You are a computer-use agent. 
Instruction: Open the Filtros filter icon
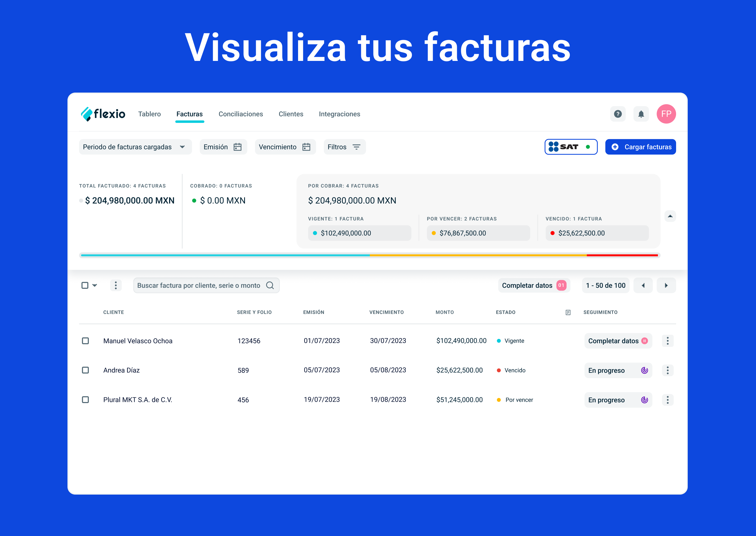tap(356, 147)
